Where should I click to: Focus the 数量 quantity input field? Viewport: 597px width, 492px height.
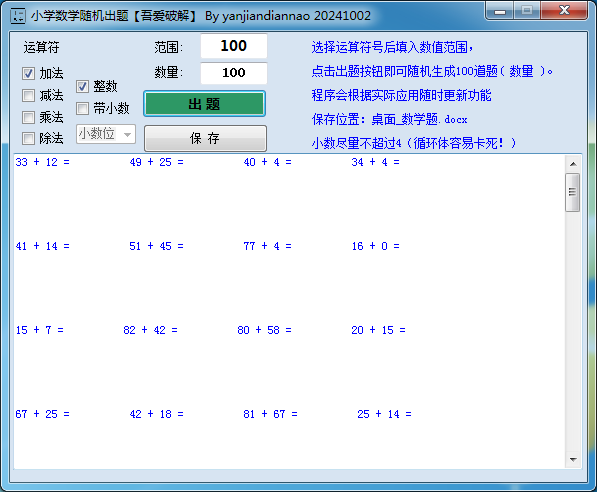click(234, 73)
